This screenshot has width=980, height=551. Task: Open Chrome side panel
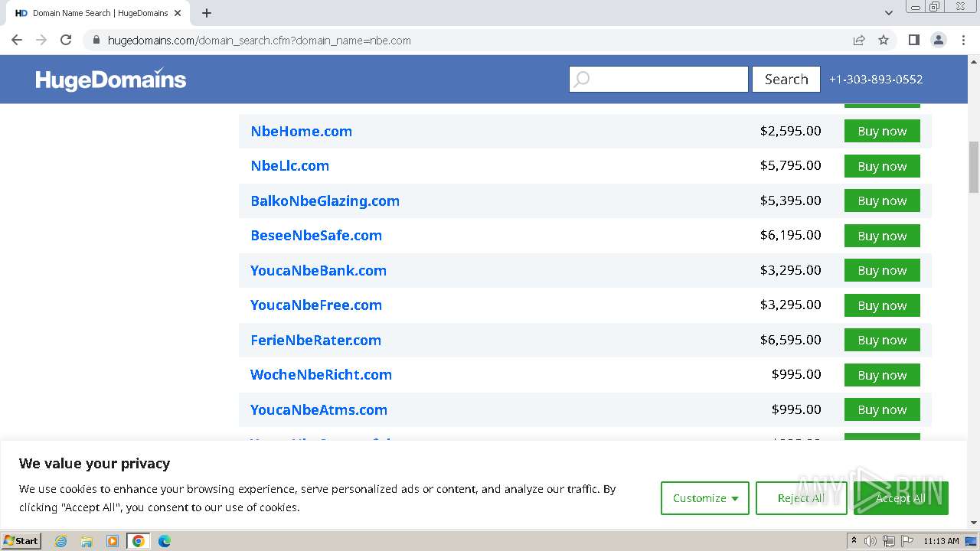tap(913, 40)
